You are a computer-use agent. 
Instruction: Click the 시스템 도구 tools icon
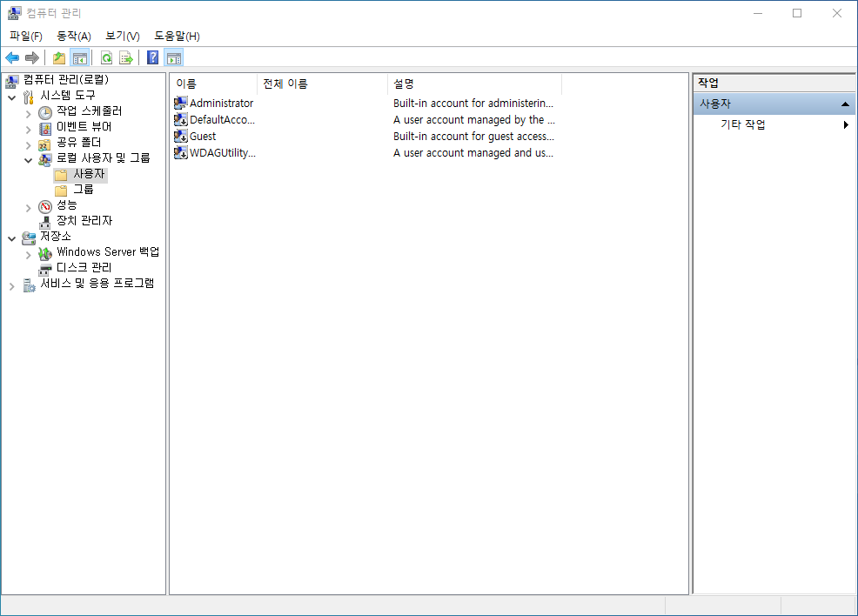pyautogui.click(x=29, y=97)
